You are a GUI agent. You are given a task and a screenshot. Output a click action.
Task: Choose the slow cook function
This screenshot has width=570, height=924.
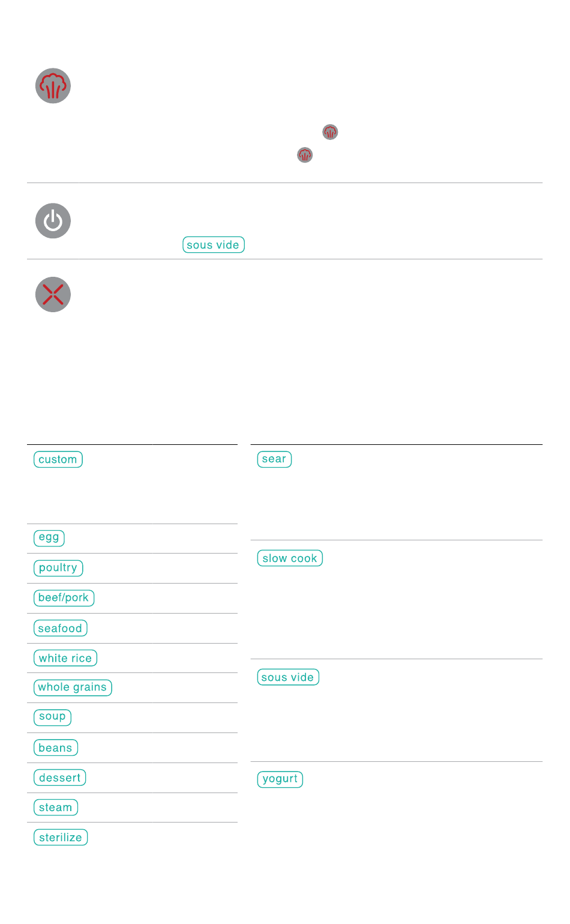(x=290, y=558)
